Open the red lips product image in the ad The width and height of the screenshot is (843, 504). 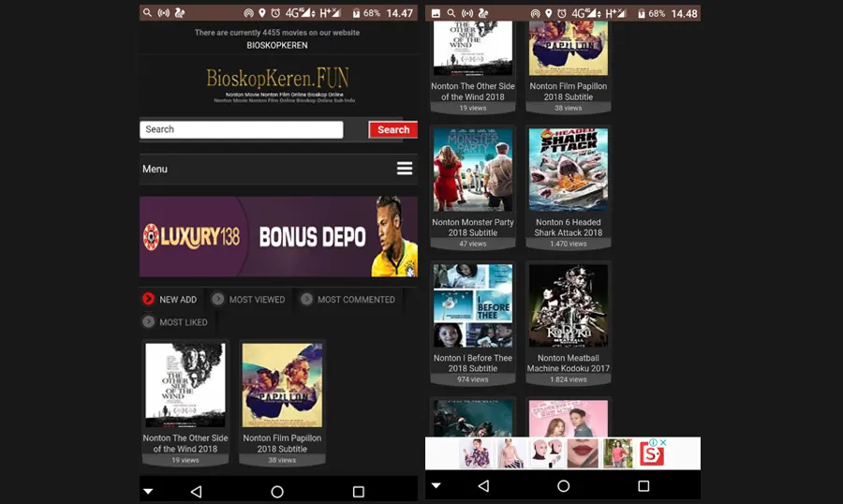[x=583, y=452]
